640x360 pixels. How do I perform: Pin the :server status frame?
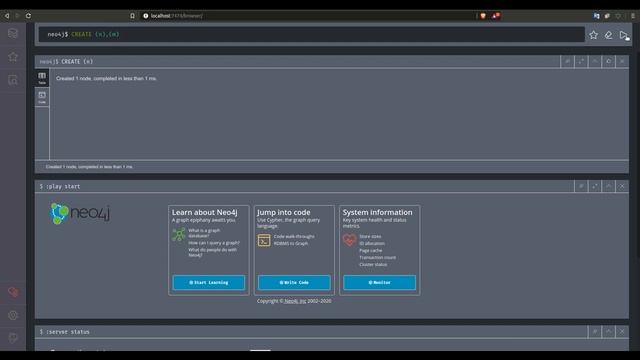click(x=595, y=331)
